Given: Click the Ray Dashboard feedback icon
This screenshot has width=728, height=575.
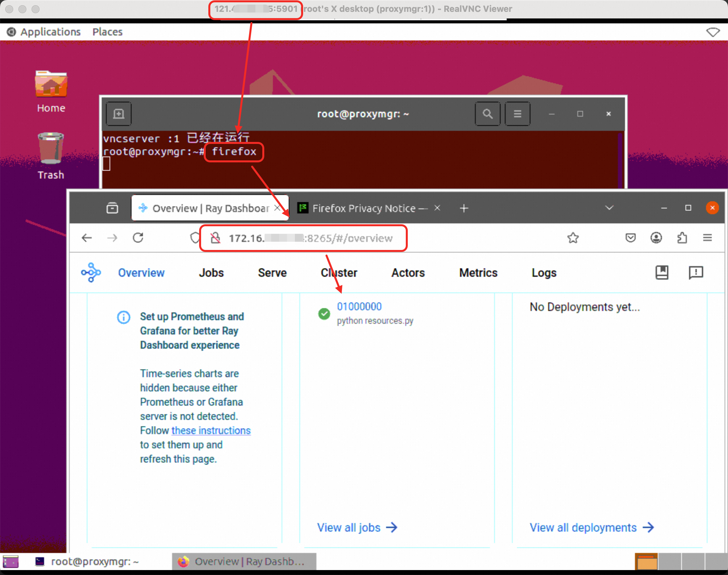Looking at the screenshot, I should point(696,272).
